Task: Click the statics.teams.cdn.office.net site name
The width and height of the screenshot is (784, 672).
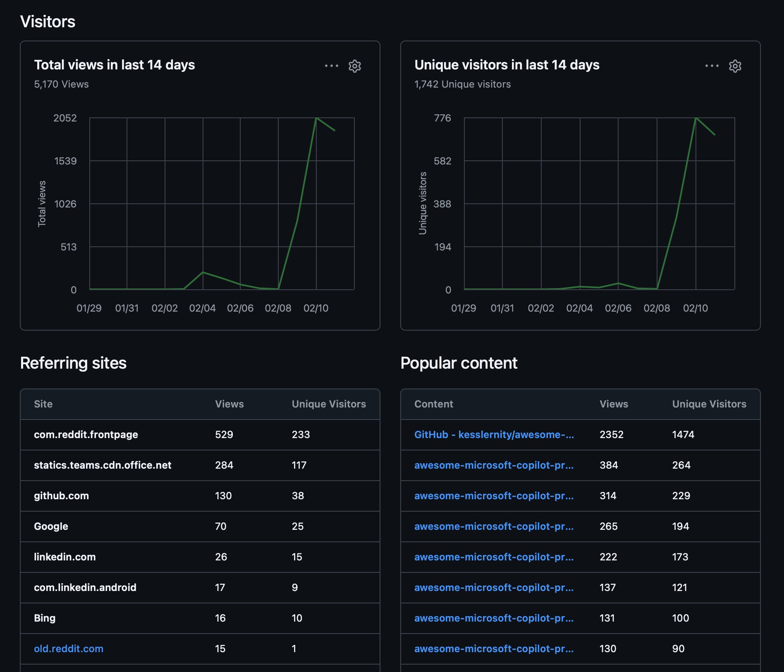Action: point(103,465)
